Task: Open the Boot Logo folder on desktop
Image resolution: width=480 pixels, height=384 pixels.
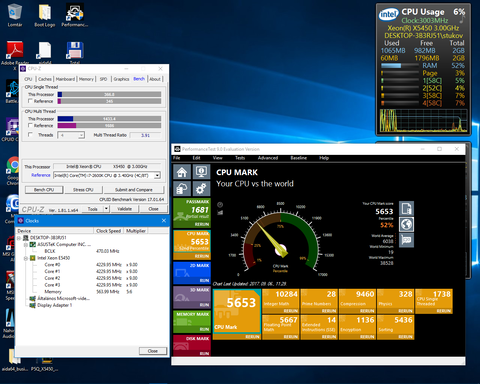Action: point(45,15)
